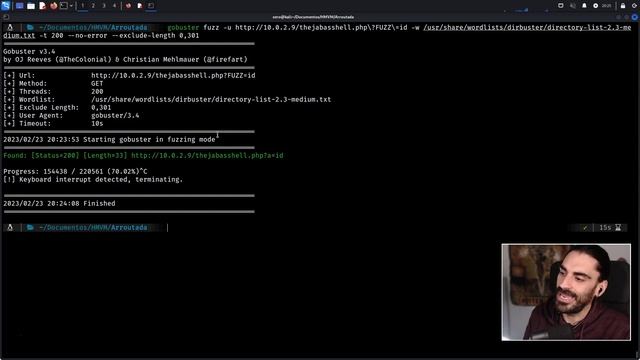640x360 pixels.
Task: Click the webcam video overlay
Action: point(566,292)
